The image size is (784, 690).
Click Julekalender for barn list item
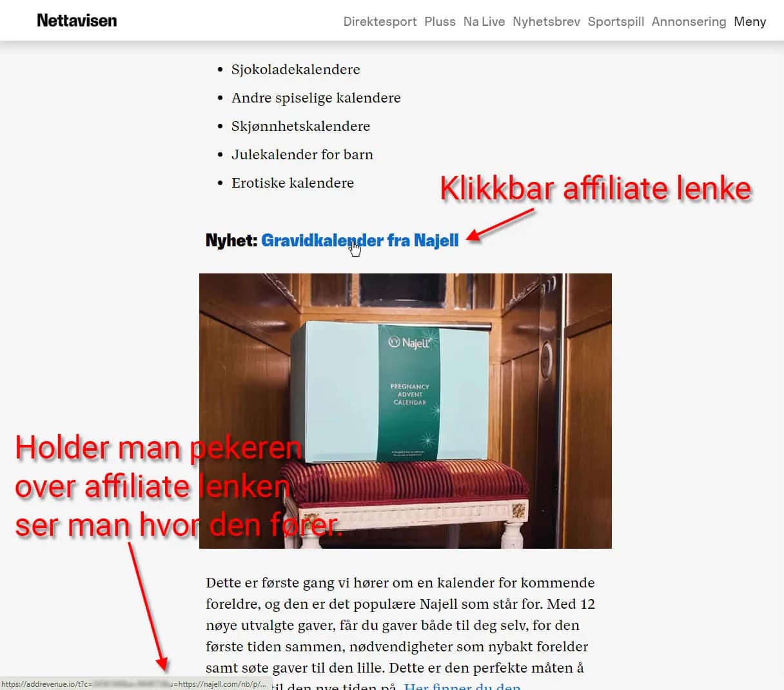point(302,155)
